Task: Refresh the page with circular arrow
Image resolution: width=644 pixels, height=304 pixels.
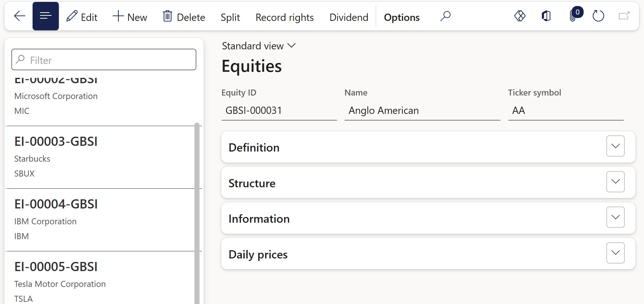Action: coord(598,16)
